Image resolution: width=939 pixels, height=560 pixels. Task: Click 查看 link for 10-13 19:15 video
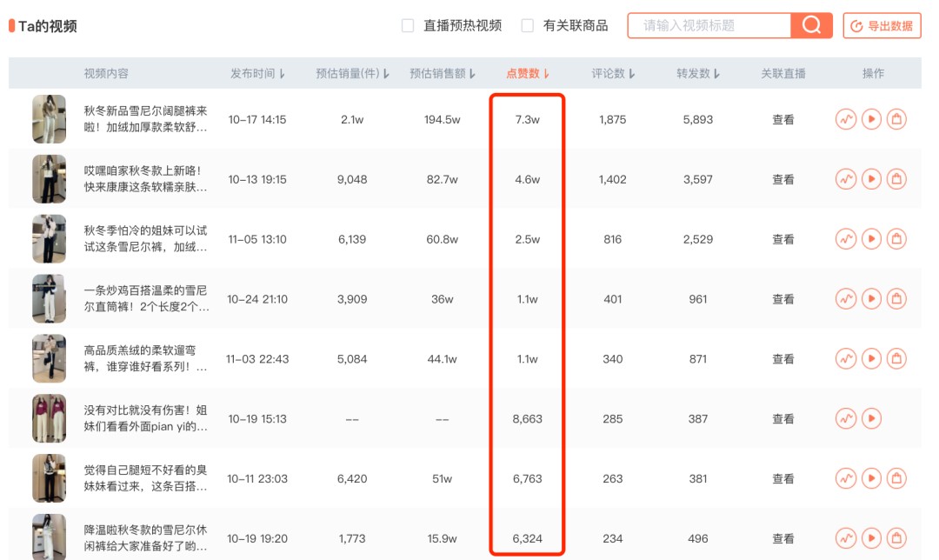(782, 179)
